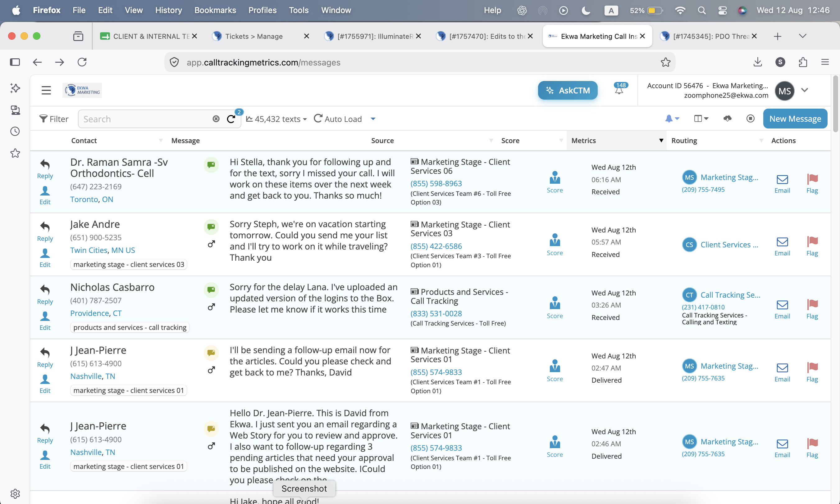This screenshot has width=840, height=504.
Task: List all Firefox tabs chevron
Action: 803,36
